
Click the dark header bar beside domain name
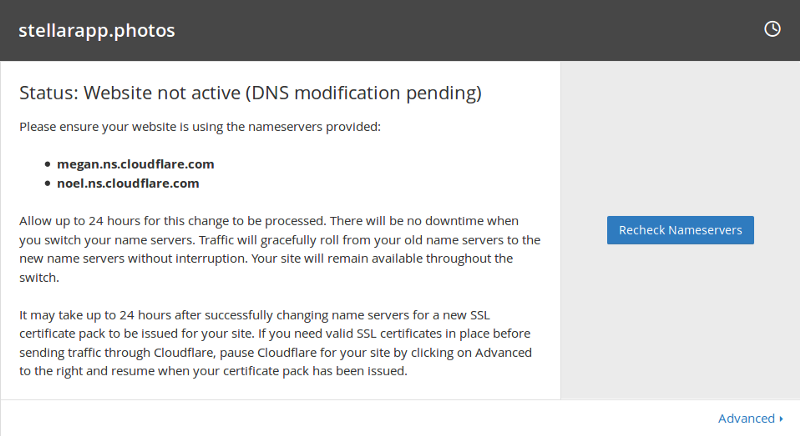pyautogui.click(x=459, y=31)
